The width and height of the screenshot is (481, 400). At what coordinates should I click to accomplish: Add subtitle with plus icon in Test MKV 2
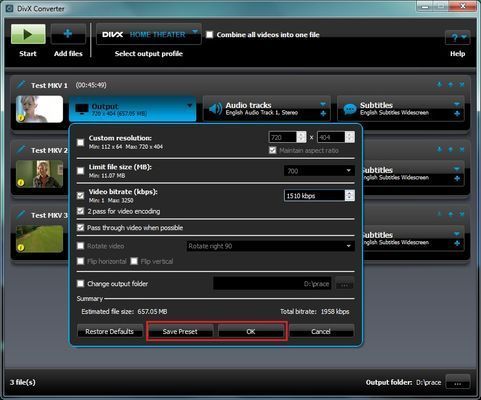(x=457, y=179)
